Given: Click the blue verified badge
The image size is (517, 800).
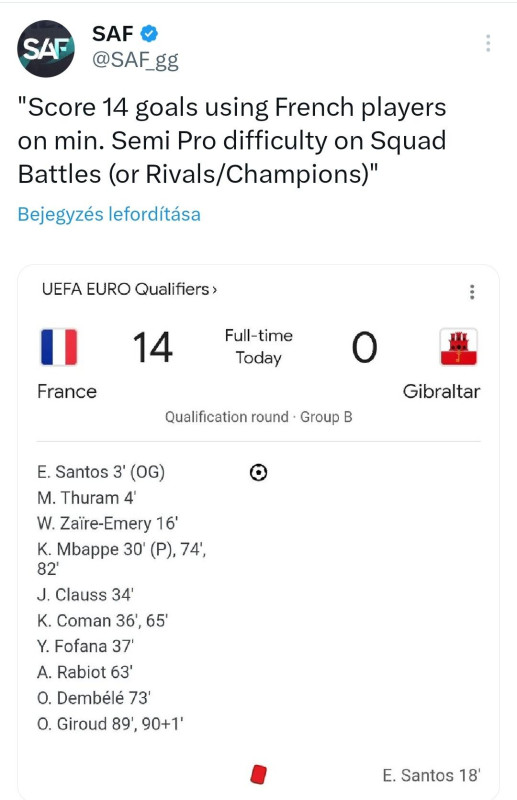Looking at the screenshot, I should point(149,34).
